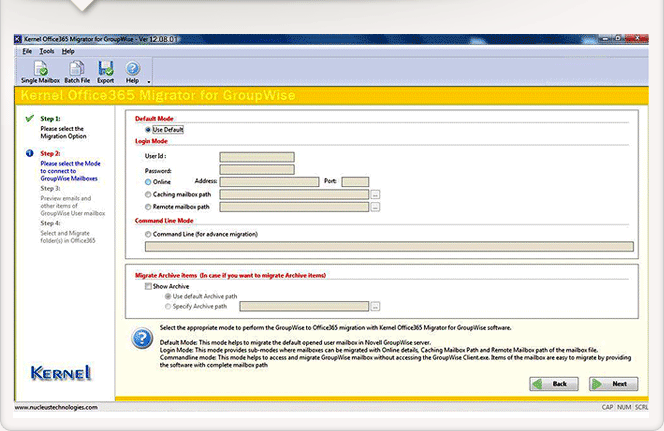This screenshot has width=664, height=431.
Task: Open the Tools menu
Action: 47,51
